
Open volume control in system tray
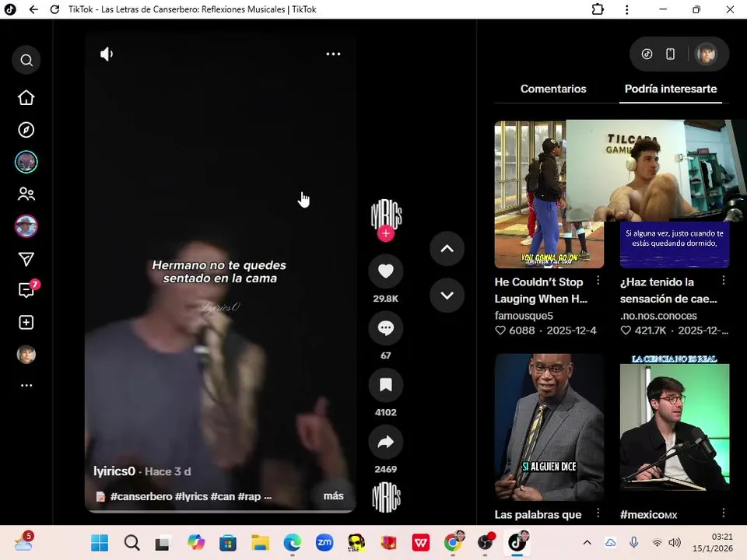point(675,542)
